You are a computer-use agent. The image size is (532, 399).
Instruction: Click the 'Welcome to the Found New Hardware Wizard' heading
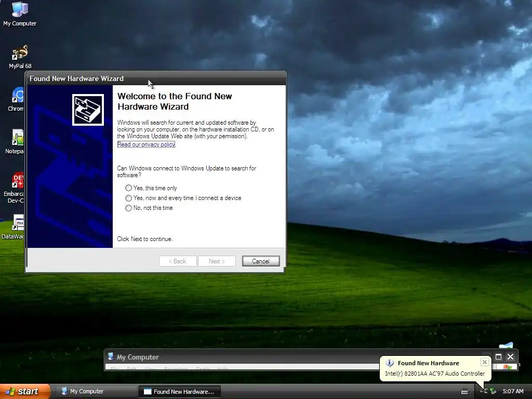pos(175,101)
